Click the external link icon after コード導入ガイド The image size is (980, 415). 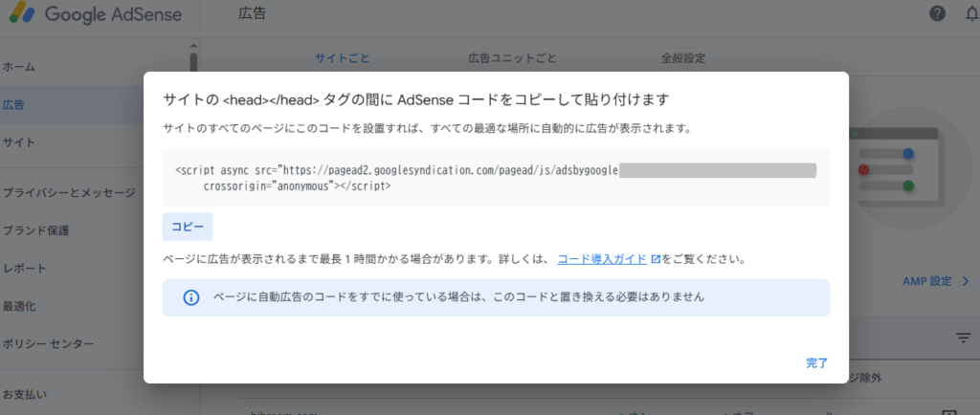[x=656, y=259]
